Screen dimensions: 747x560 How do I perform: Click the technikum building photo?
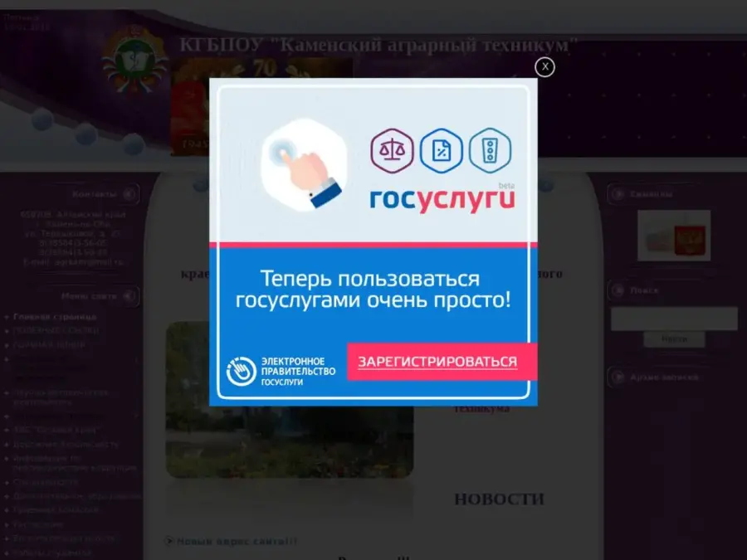(x=290, y=400)
